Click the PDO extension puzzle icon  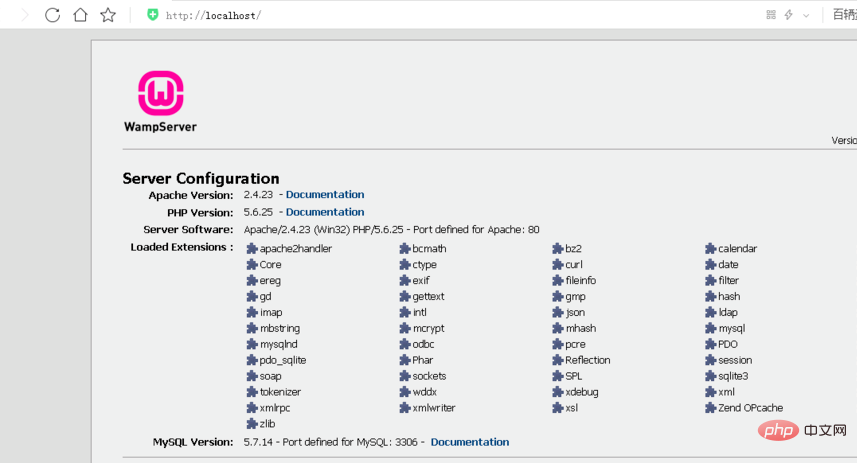tap(711, 344)
